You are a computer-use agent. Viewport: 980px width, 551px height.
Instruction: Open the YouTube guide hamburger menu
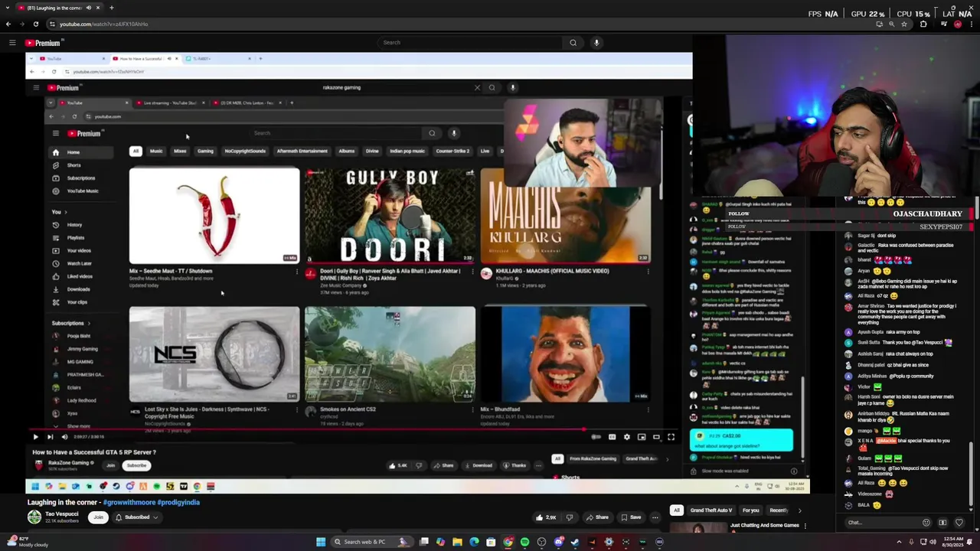tap(12, 43)
